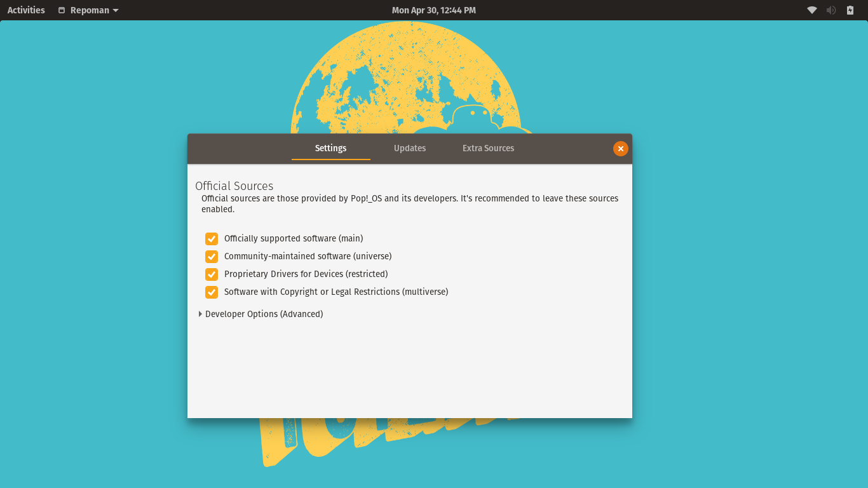Click the Official sources description paragraph
Screen dimensions: 868x488
(x=410, y=204)
